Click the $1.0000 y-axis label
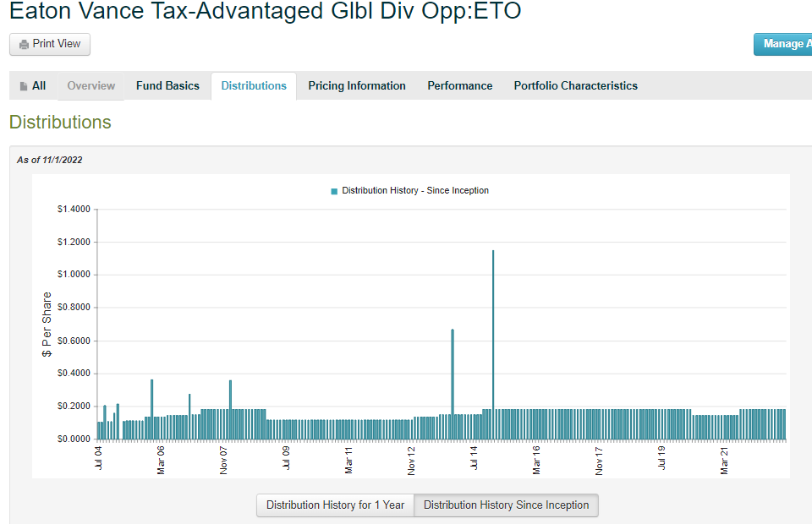 (74, 274)
